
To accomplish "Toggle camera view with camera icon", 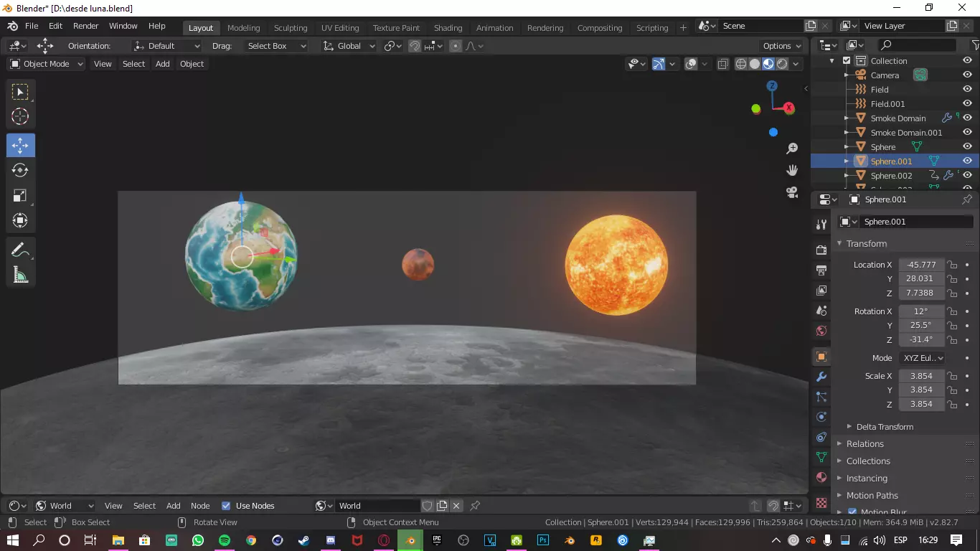I will tap(792, 192).
